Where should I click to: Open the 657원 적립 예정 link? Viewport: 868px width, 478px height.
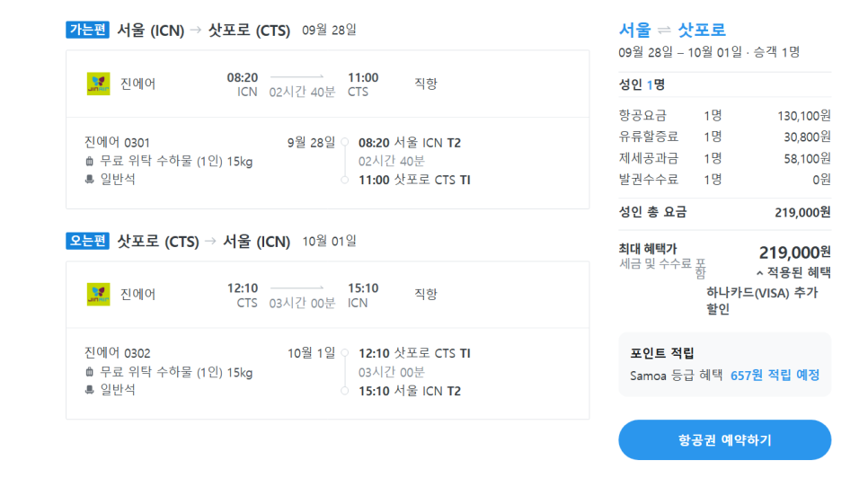pyautogui.click(x=775, y=375)
